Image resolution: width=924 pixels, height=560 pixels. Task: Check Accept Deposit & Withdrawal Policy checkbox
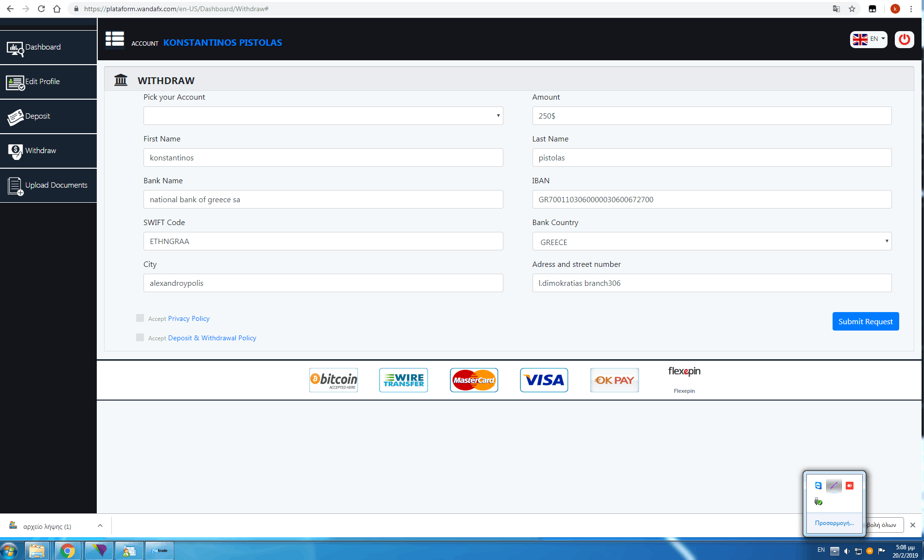[140, 337]
